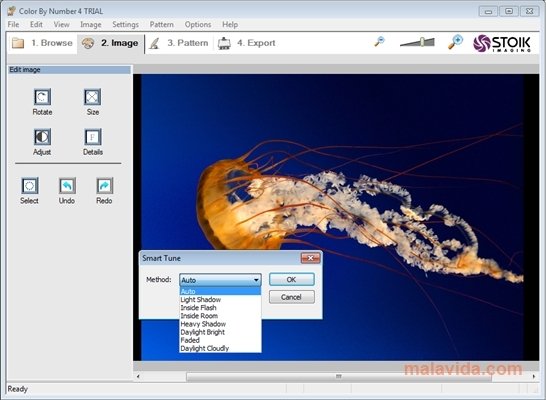Open the Adjust image tool
The height and width of the screenshot is (400, 546).
(x=42, y=137)
